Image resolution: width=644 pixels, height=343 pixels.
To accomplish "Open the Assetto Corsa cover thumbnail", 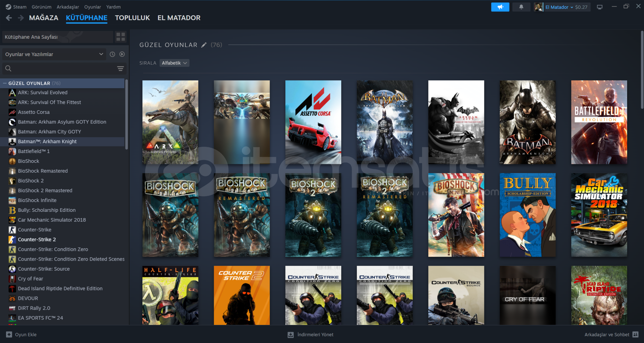I will pyautogui.click(x=313, y=122).
